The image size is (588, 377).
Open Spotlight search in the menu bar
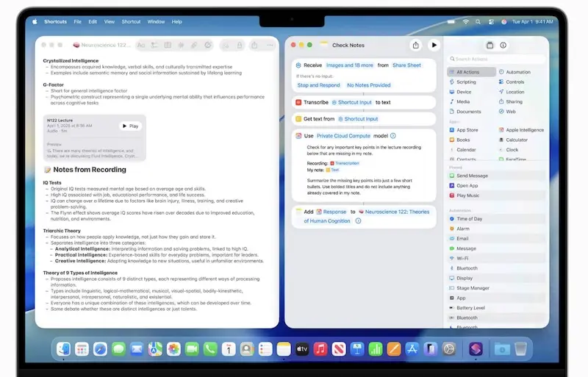(478, 22)
